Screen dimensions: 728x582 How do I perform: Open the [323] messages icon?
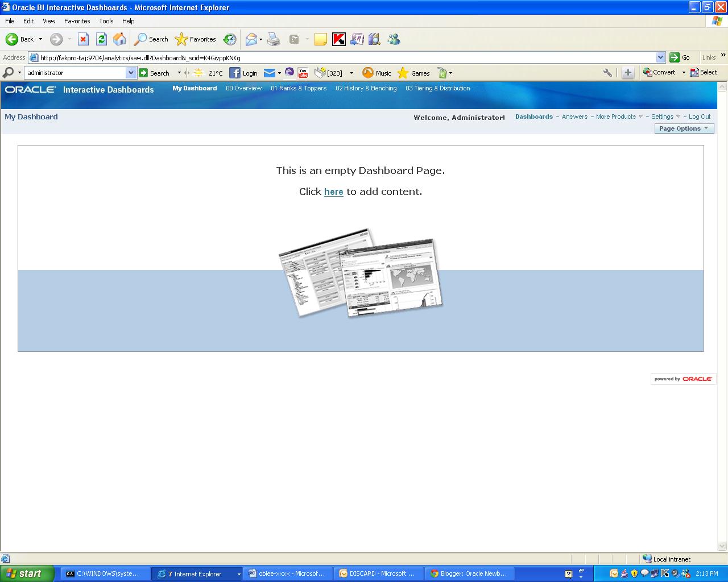coord(329,73)
